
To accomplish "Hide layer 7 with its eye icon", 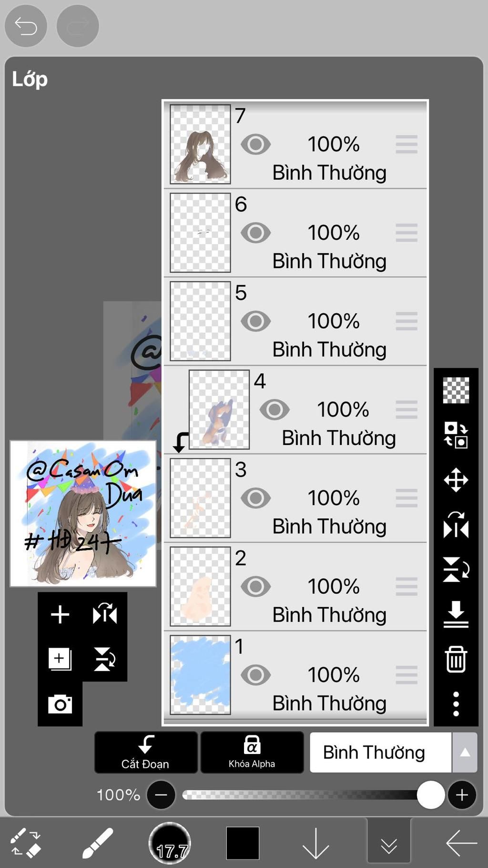I will [256, 145].
